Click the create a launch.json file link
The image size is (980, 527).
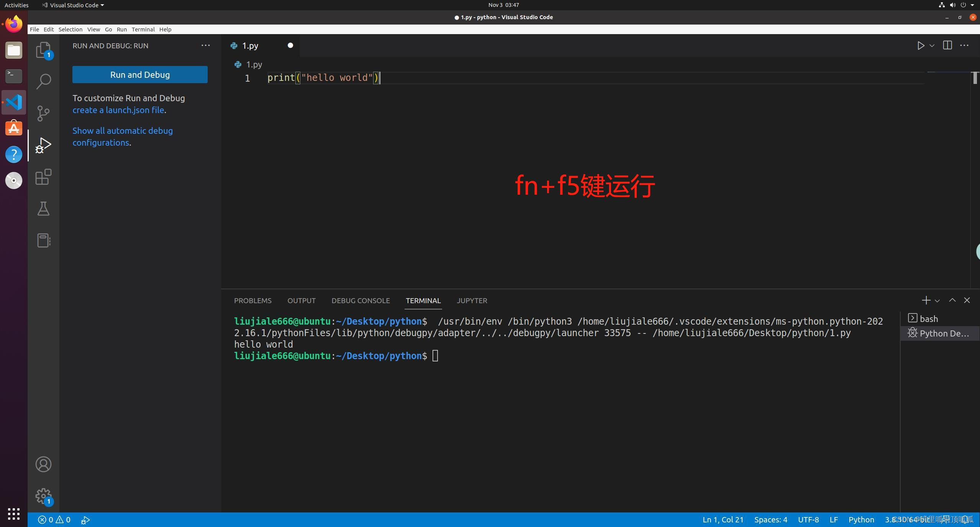[x=118, y=110]
